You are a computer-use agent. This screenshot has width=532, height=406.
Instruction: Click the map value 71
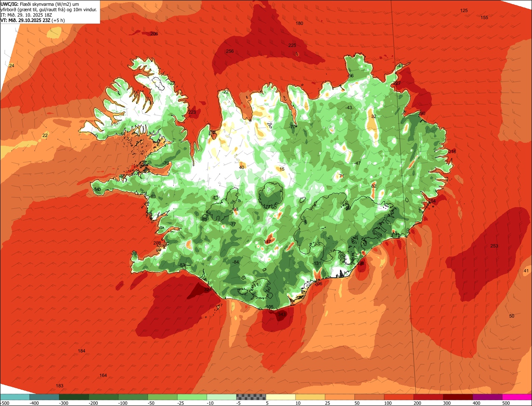(341, 176)
